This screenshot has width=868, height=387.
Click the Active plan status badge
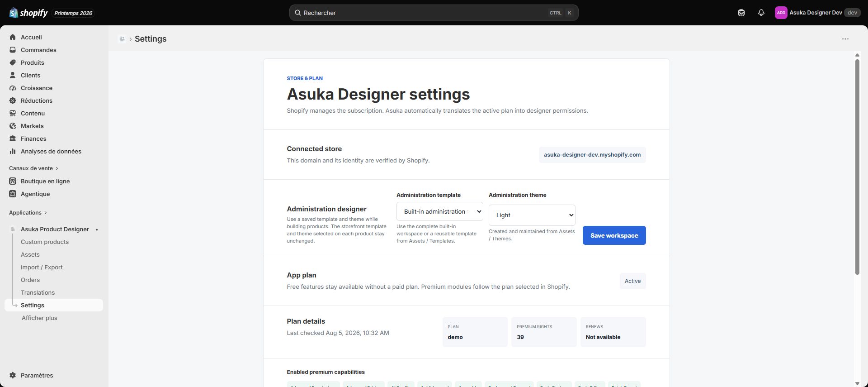[632, 281]
